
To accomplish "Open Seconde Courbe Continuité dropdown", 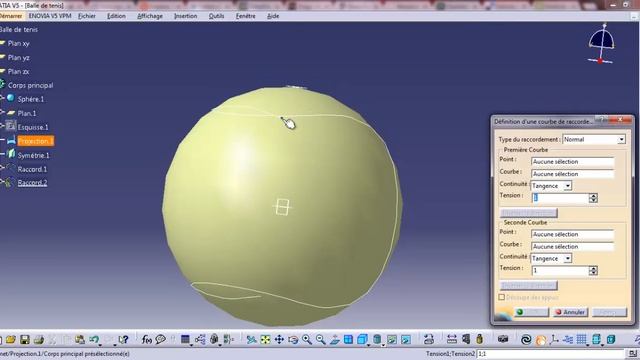I will [x=567, y=259].
